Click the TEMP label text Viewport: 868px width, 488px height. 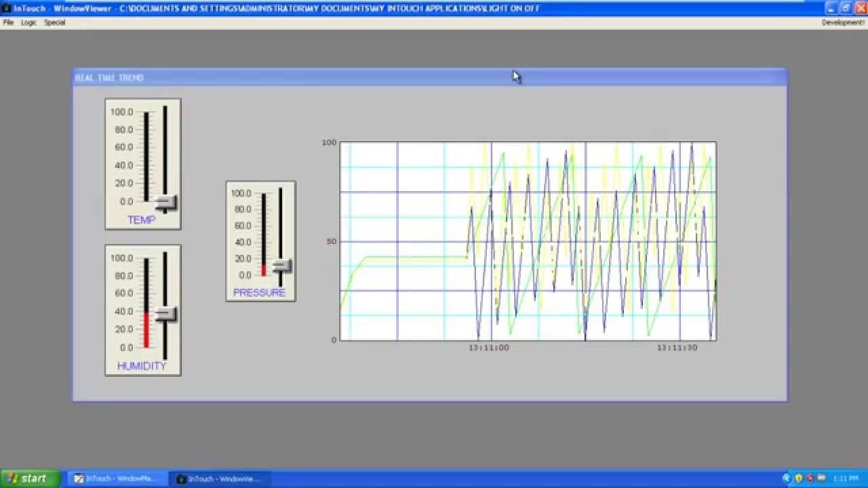tap(142, 220)
